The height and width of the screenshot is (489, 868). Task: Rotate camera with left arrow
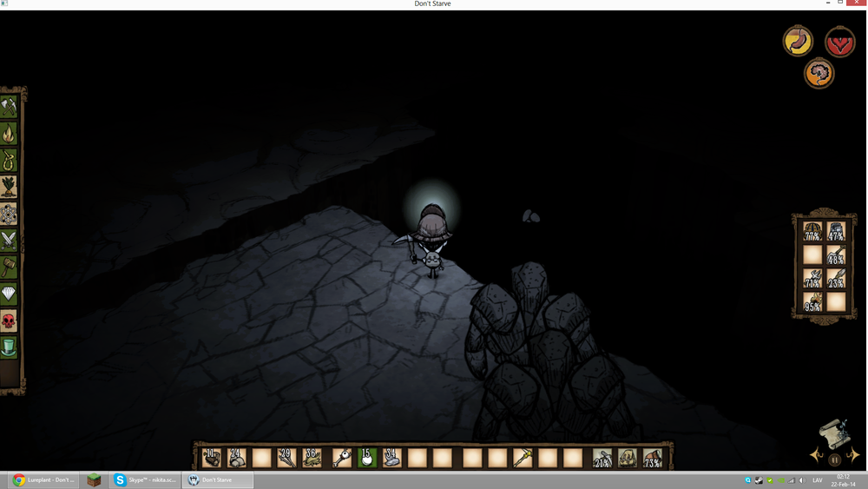point(817,456)
